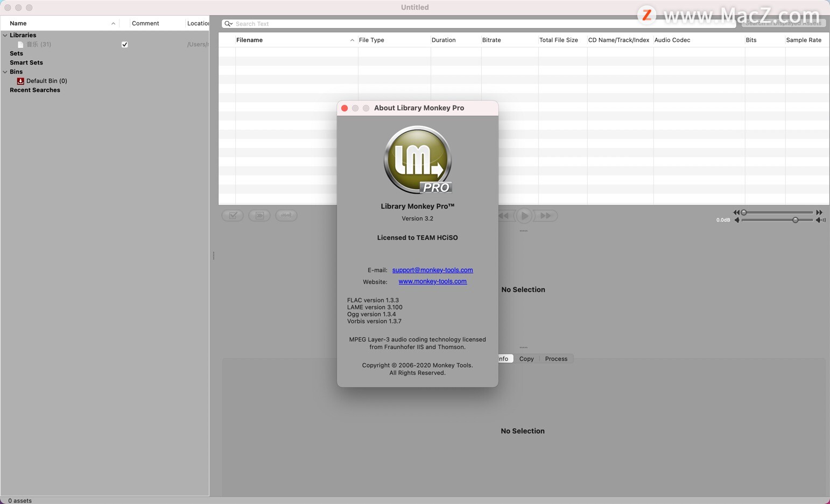This screenshot has height=504, width=830.
Task: Click the Version 3.2 text
Action: (417, 218)
